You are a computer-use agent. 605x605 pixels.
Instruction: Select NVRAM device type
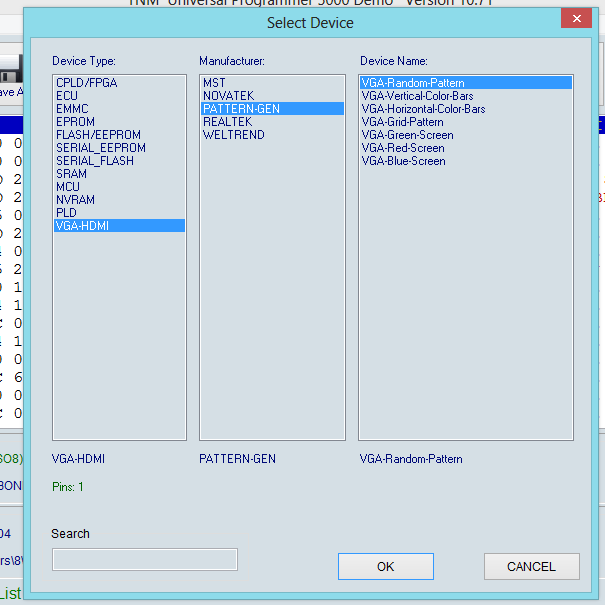119,200
